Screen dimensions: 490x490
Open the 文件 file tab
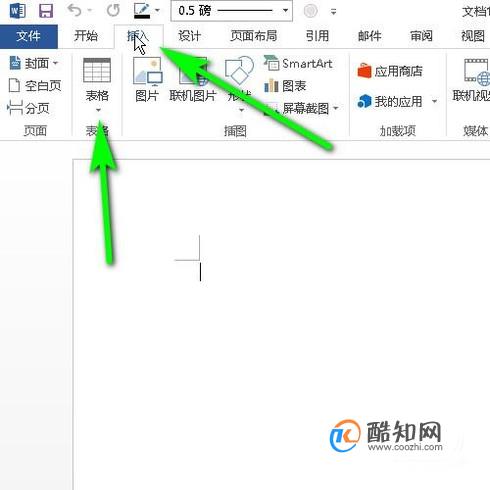coord(29,36)
